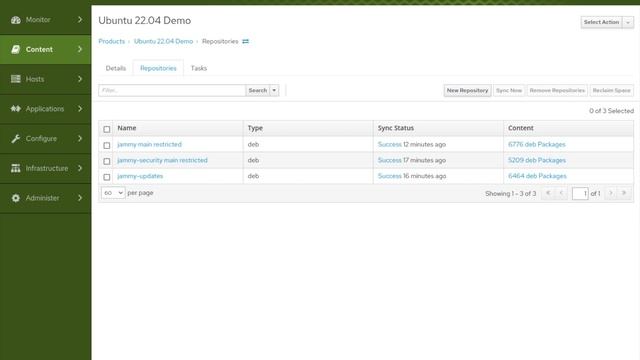
Task: Select the jammy-security main restricted checkbox
Action: coord(107,161)
